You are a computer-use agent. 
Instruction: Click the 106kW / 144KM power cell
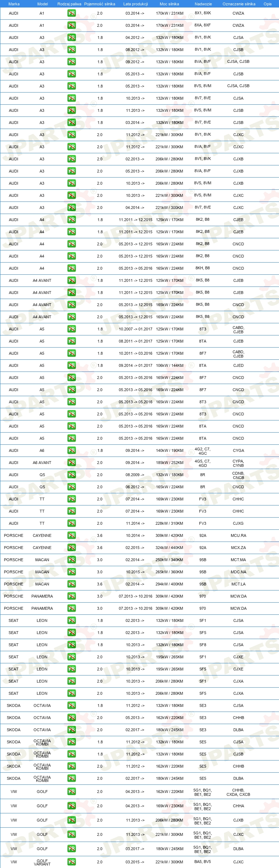(x=169, y=365)
